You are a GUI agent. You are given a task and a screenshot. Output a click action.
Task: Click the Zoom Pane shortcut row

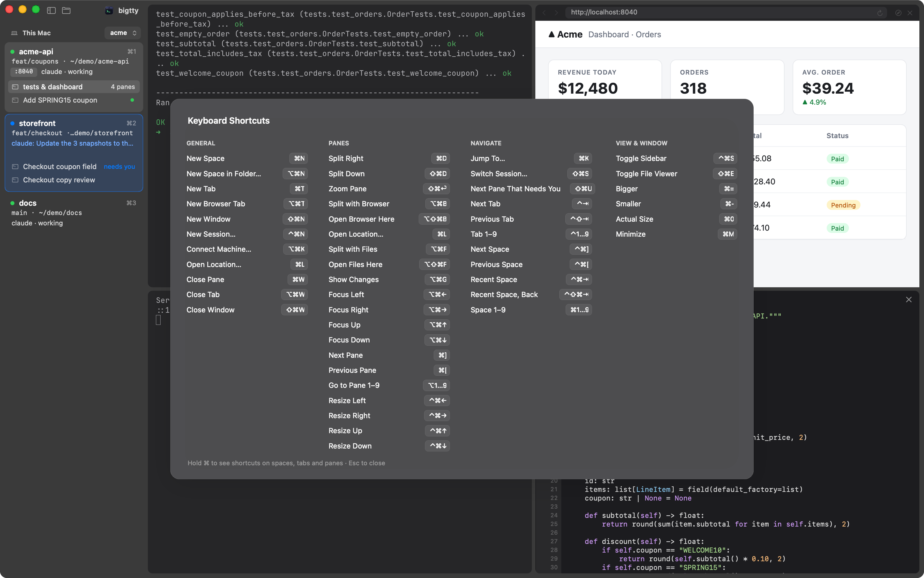389,189
